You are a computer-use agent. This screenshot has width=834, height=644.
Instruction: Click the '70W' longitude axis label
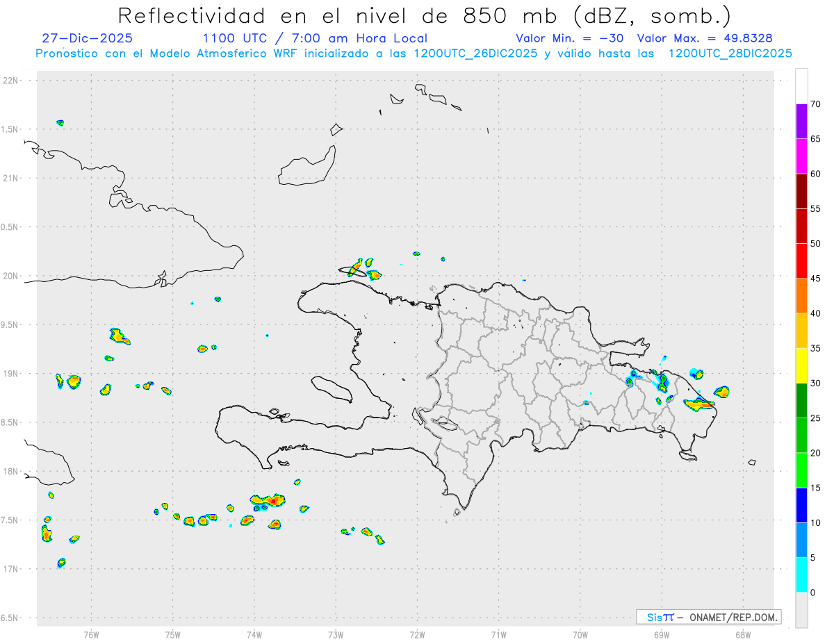(580, 634)
